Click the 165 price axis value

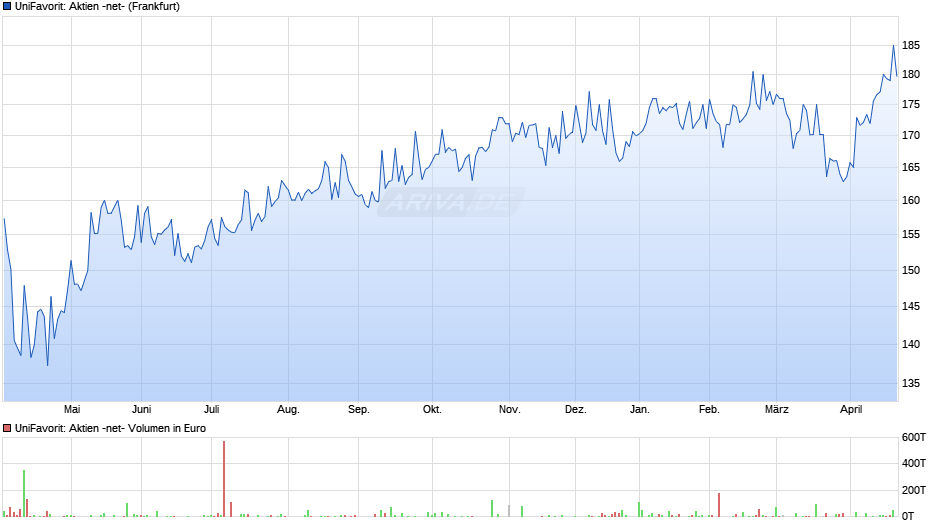[911, 167]
